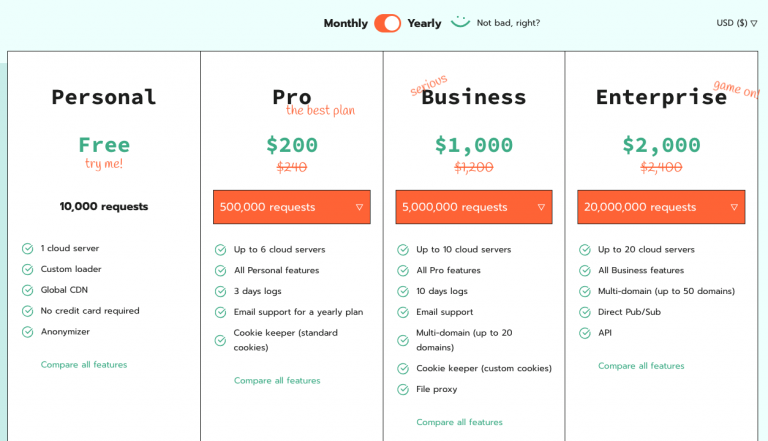Open the 20,000,000 requests dropdown
The image size is (768, 441).
660,207
